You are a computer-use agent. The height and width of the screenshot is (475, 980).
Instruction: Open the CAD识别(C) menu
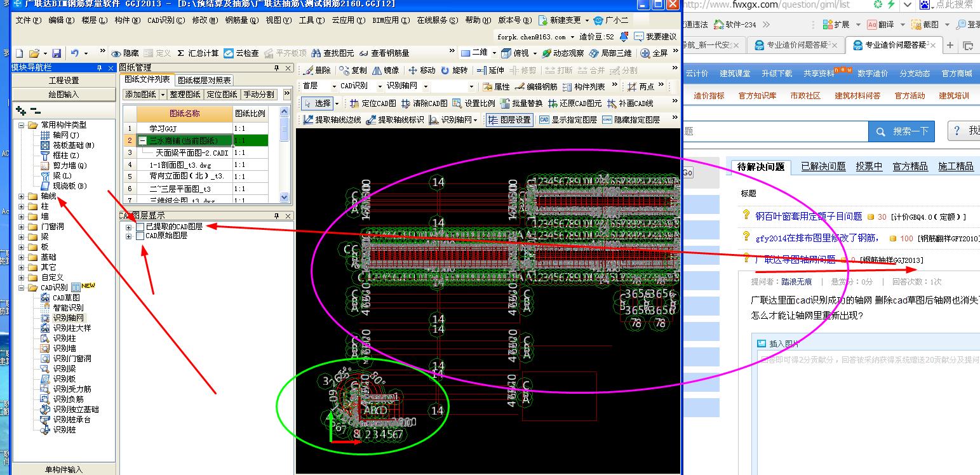(166, 20)
